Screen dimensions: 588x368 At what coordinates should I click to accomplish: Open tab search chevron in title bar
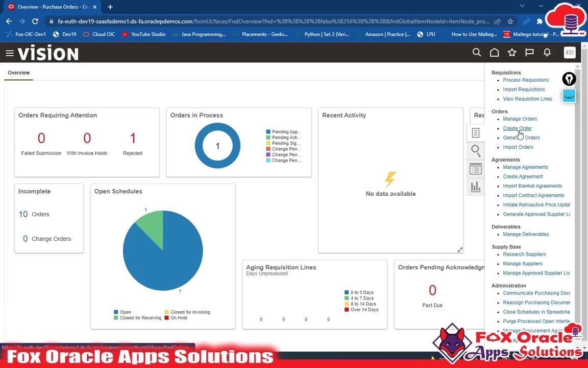click(x=522, y=6)
